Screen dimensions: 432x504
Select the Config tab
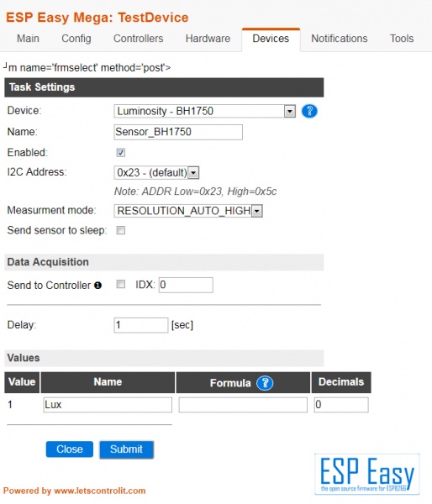tap(76, 39)
